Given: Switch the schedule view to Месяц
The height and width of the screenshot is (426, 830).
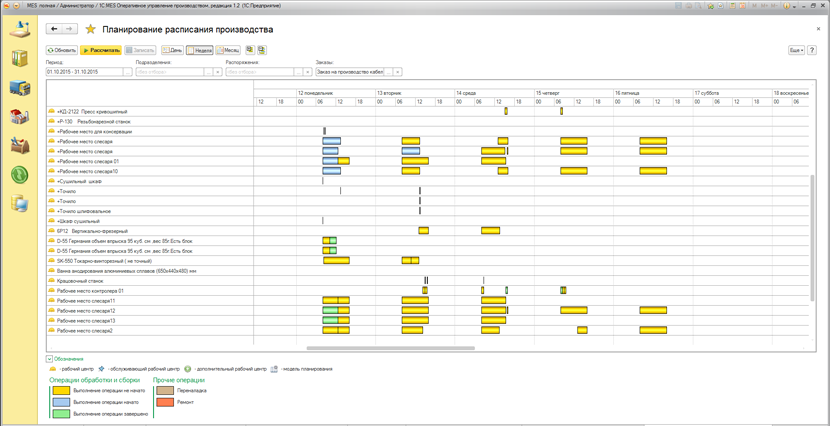Looking at the screenshot, I should 228,50.
